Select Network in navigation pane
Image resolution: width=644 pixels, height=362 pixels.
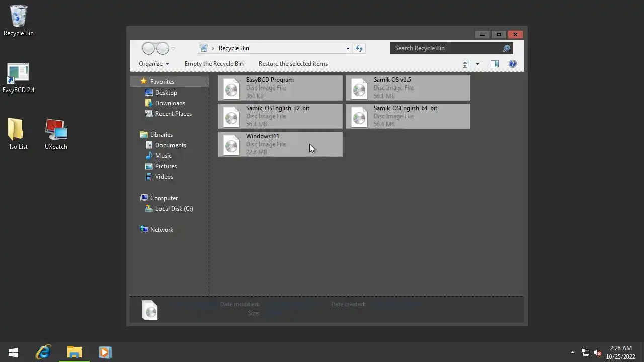click(x=156, y=230)
